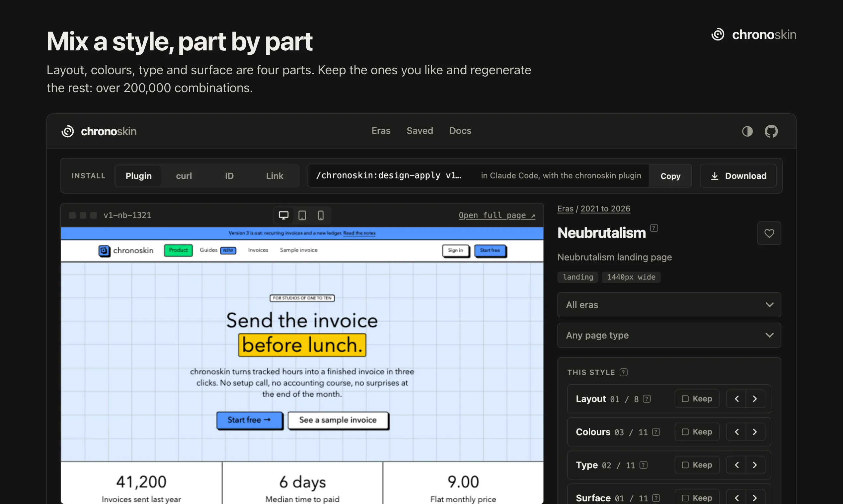The height and width of the screenshot is (504, 843).
Task: Click the chronoskin logo in the app header
Action: point(99,131)
